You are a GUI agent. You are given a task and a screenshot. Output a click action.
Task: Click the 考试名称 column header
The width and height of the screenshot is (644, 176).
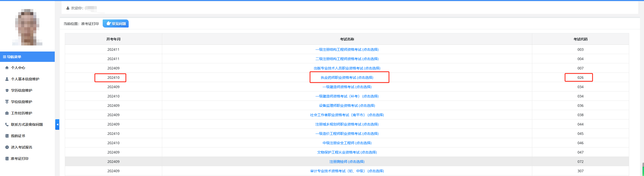(x=347, y=39)
